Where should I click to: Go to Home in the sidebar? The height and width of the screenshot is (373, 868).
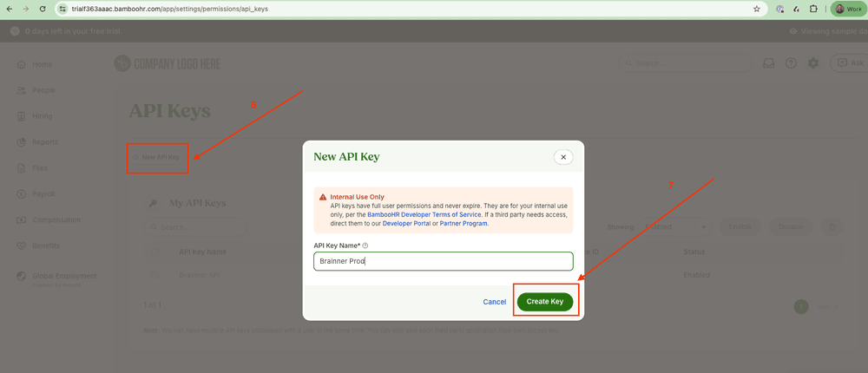[x=42, y=64]
